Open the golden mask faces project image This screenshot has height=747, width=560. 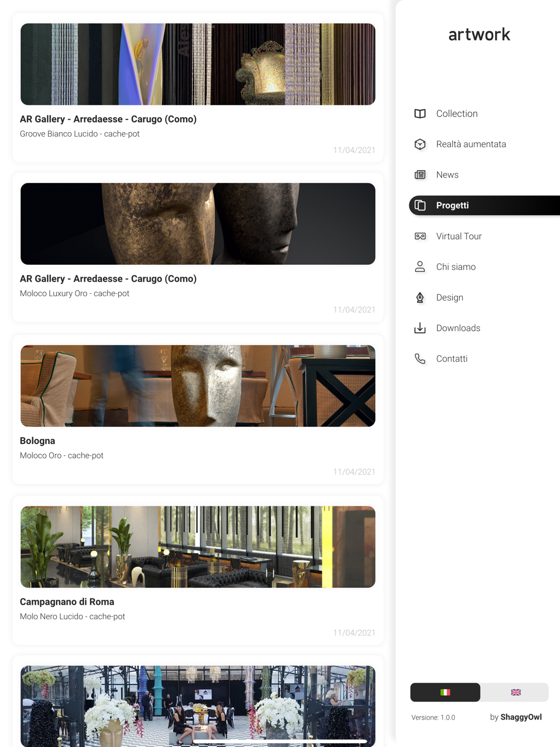[198, 224]
